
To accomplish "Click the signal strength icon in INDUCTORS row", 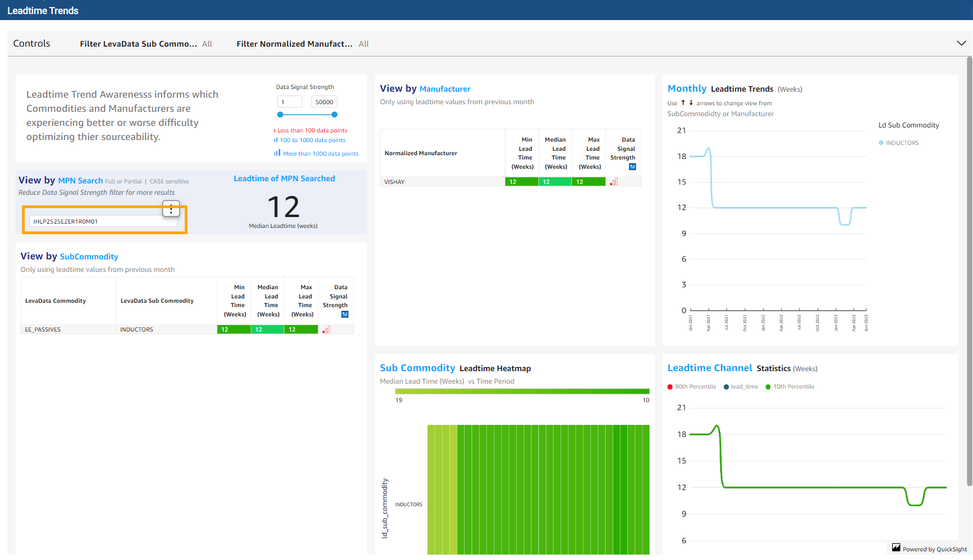I will pyautogui.click(x=326, y=329).
